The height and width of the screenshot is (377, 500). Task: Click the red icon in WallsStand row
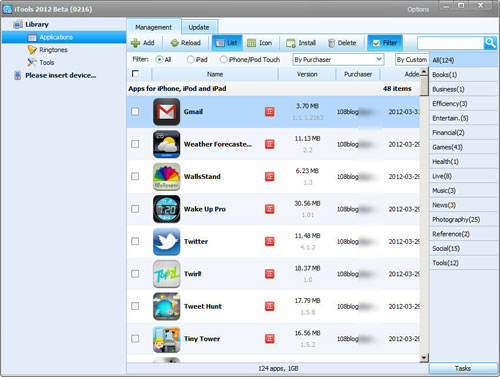270,176
